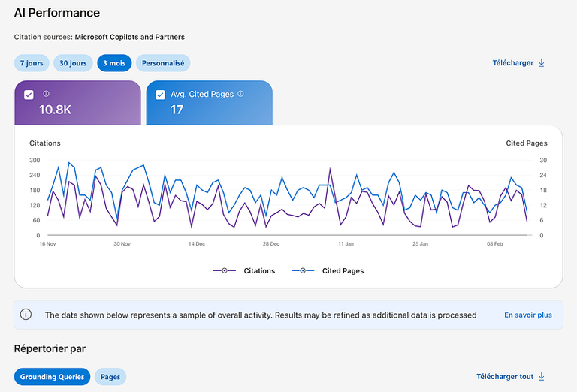The image size is (577, 392).
Task: Click the download arrow icon beside Télécharger
Action: tap(541, 63)
